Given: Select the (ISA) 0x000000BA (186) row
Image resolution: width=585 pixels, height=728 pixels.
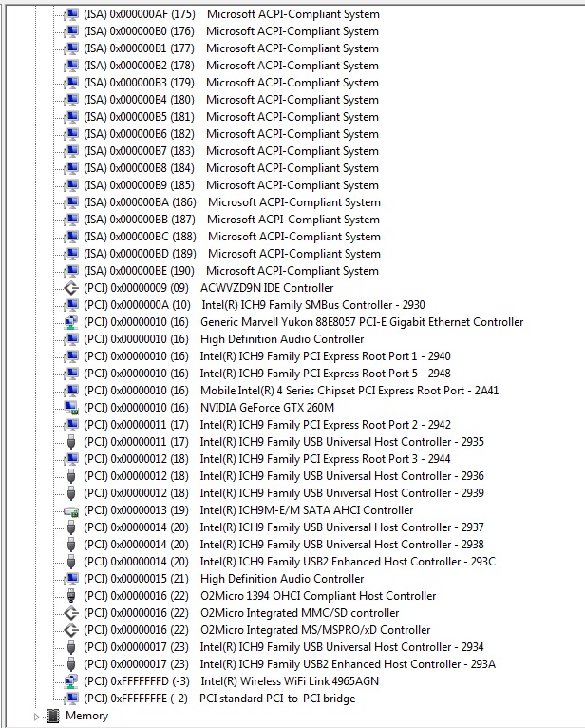Looking at the screenshot, I should pos(232,202).
